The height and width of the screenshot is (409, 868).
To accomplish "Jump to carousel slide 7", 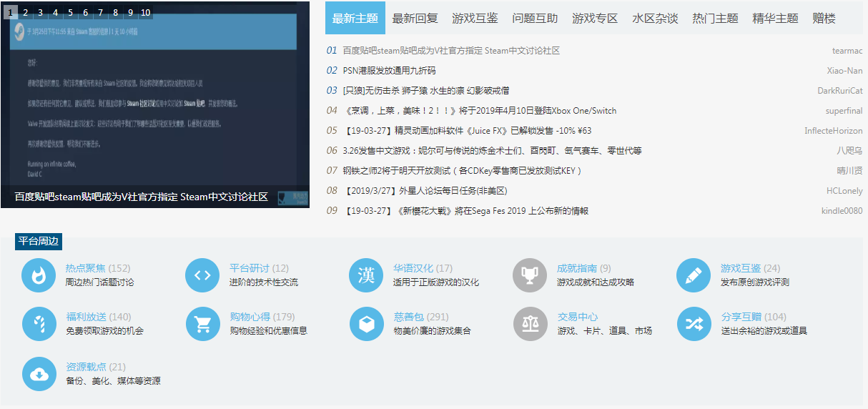I will click(101, 12).
